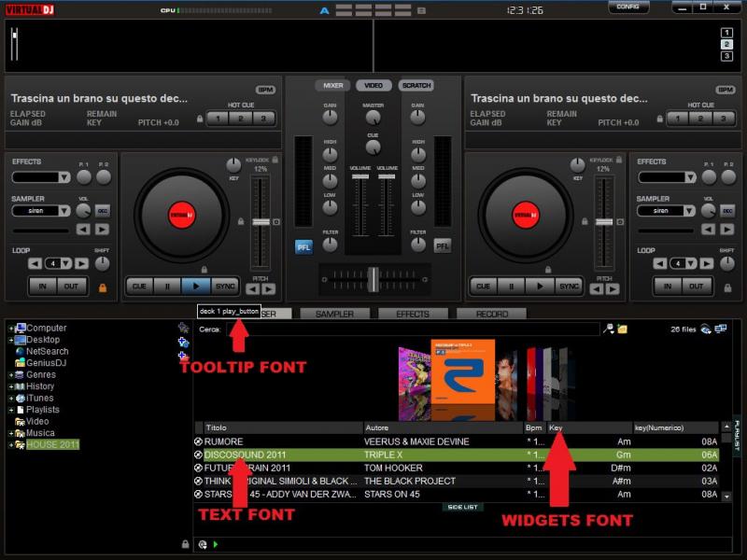Open the RECORD browser tab
The image size is (747, 560).
(x=492, y=314)
